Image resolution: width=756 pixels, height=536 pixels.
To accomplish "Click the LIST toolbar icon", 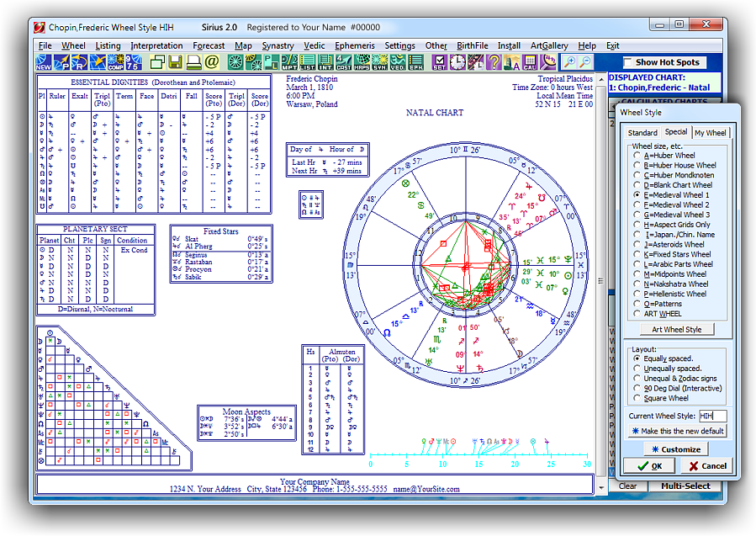I will click(307, 62).
